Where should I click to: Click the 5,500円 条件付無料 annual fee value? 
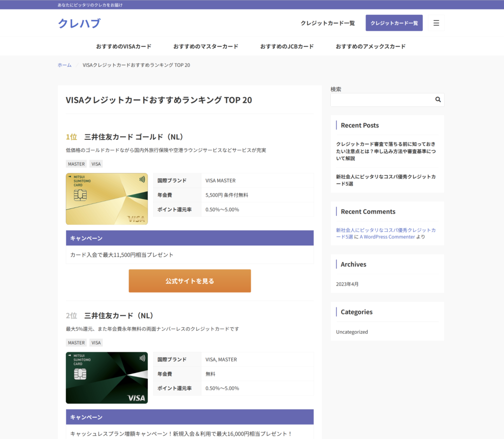[x=226, y=195]
